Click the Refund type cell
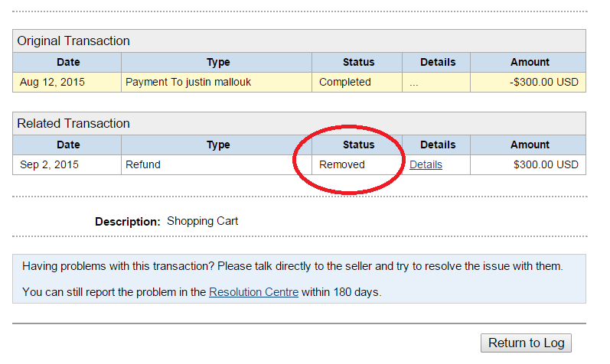The image size is (610, 364). [143, 164]
